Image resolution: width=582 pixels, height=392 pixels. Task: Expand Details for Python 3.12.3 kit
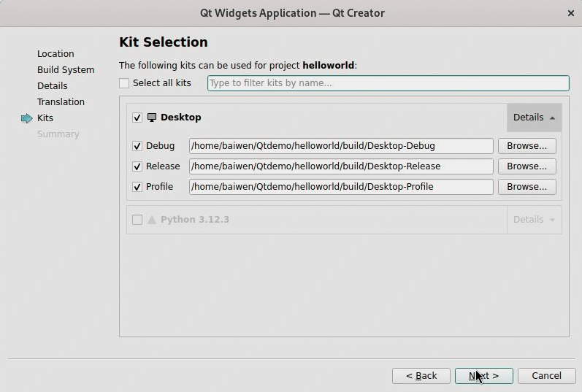click(534, 220)
